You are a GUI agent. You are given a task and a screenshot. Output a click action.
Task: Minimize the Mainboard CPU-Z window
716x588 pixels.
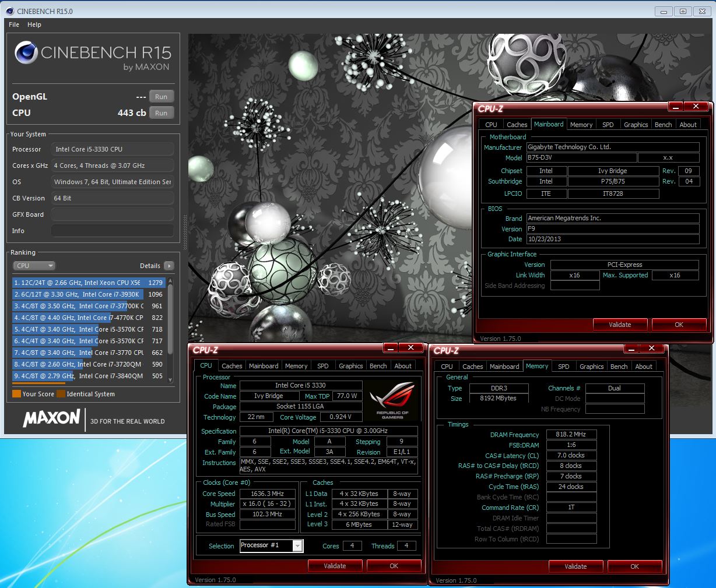(x=676, y=107)
